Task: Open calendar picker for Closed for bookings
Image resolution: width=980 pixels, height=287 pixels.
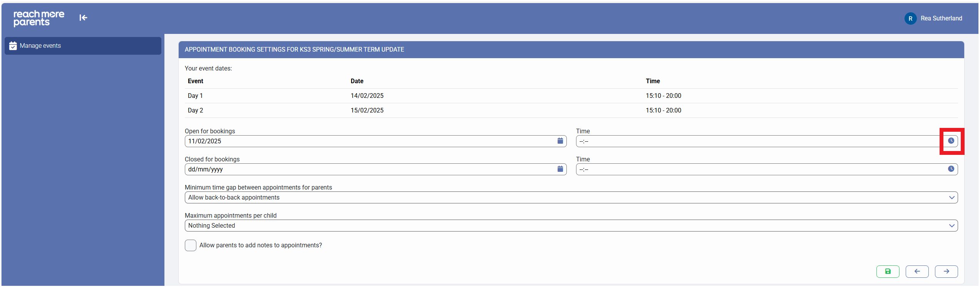Action: 560,169
